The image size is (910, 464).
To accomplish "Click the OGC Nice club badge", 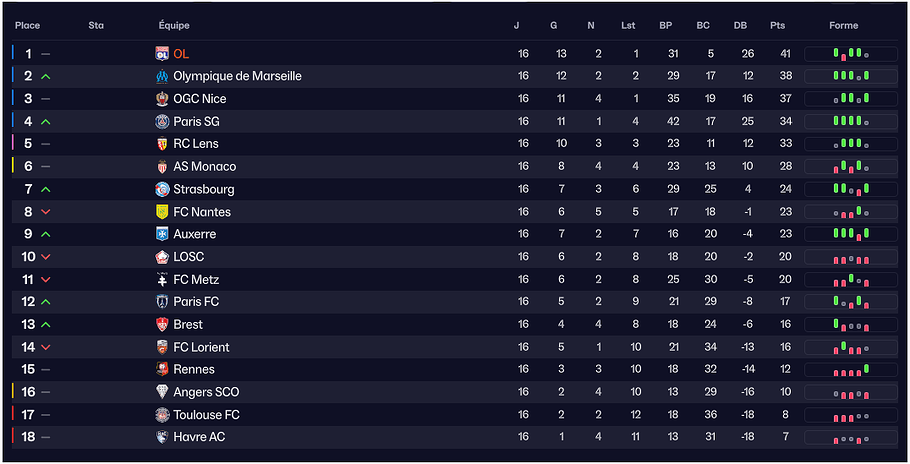I will 162,99.
